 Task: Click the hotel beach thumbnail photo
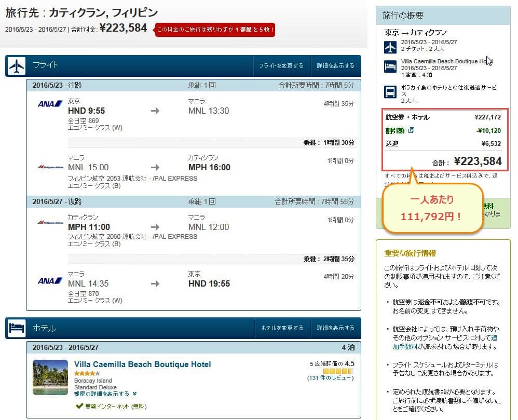(x=50, y=377)
